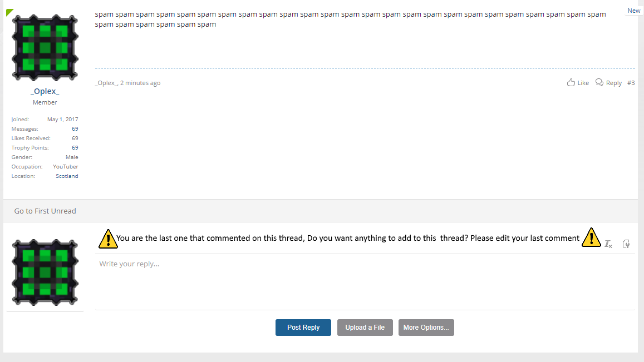644x362 pixels.
Task: Click the Reply speech bubble icon
Action: (599, 82)
